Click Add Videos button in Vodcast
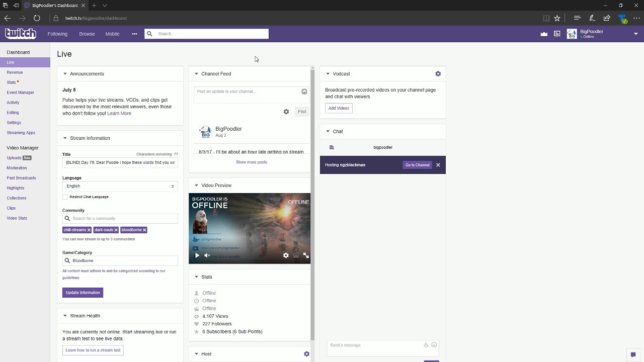 point(339,108)
